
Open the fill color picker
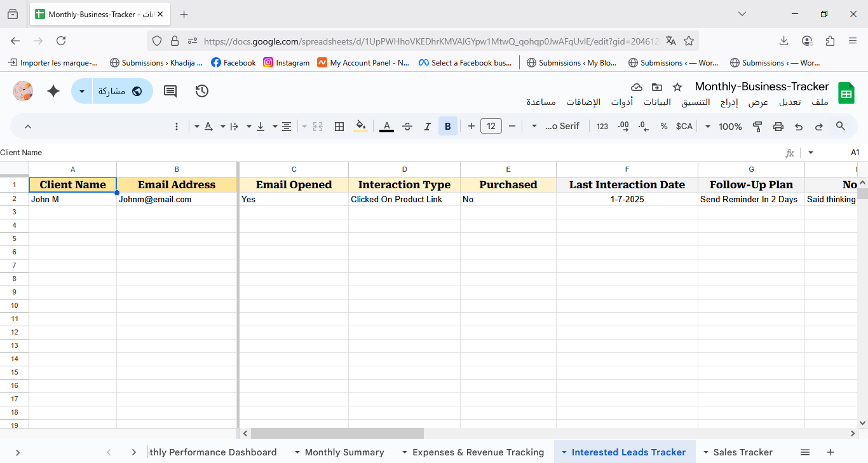(x=361, y=127)
